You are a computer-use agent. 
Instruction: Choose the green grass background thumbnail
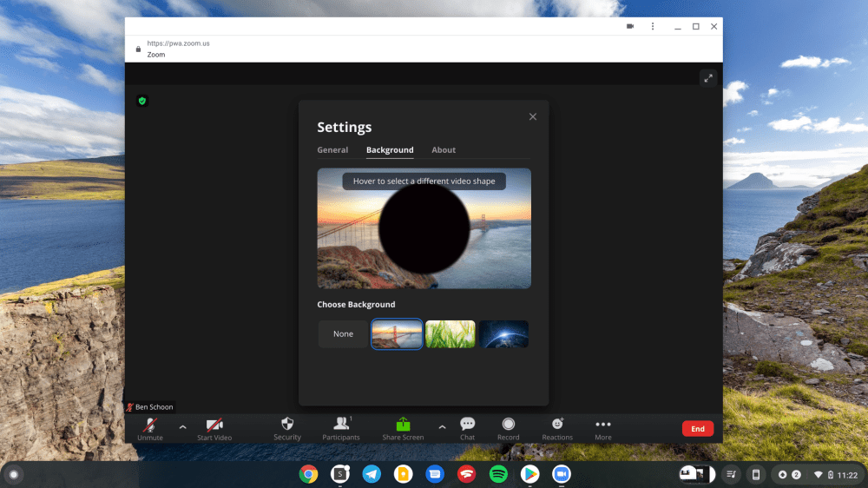click(x=450, y=334)
